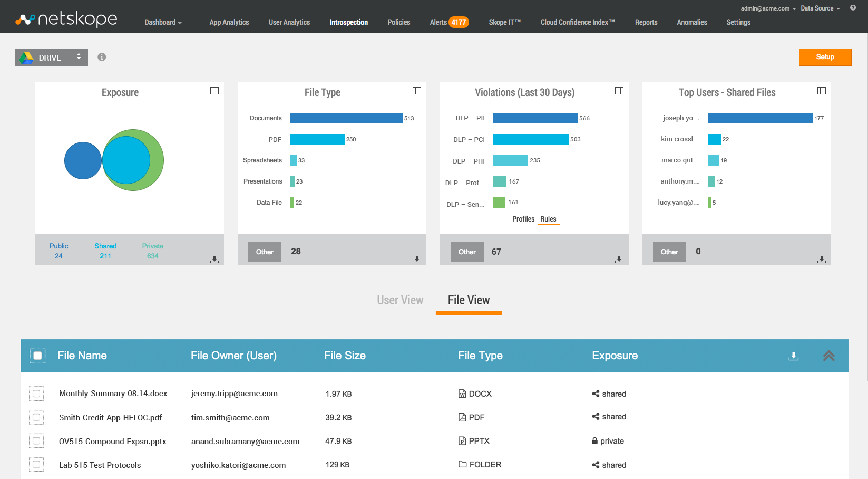Screen dimensions: 868x479
Task: Click the Profiles link in Violations panel
Action: pyautogui.click(x=523, y=219)
